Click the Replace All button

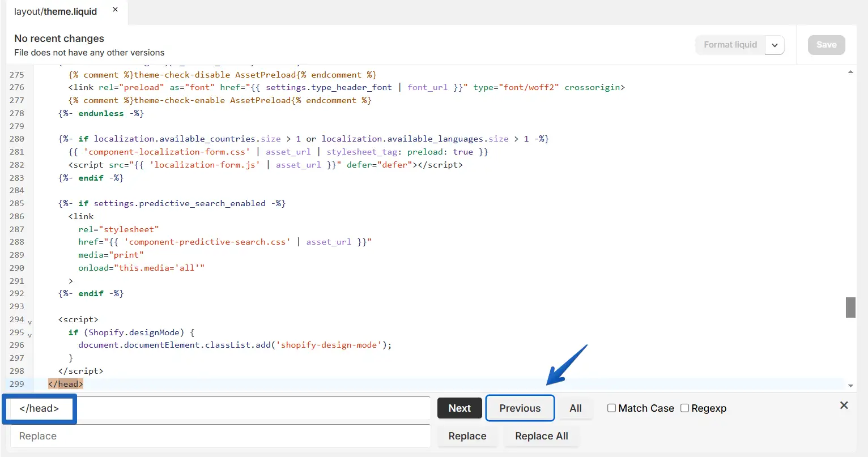(541, 436)
